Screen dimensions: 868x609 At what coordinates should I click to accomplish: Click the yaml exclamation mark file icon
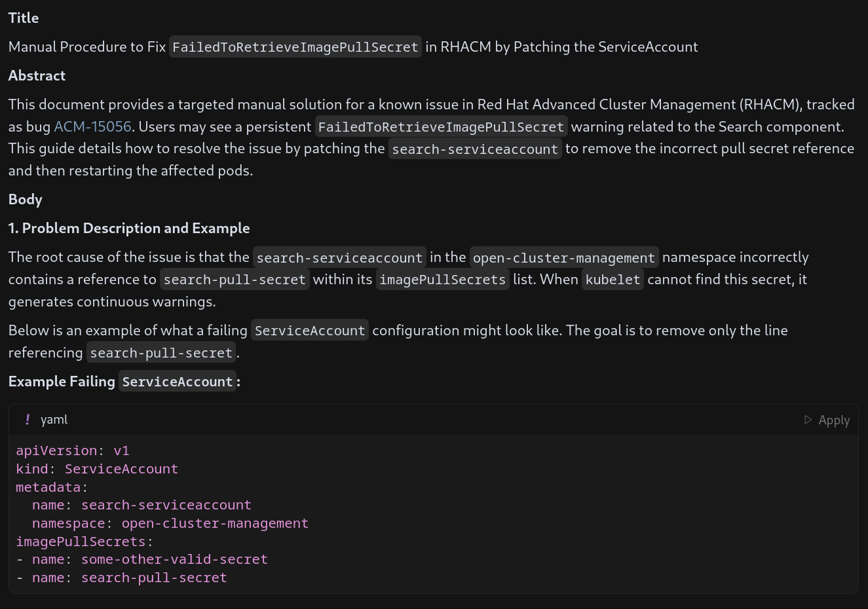(27, 420)
